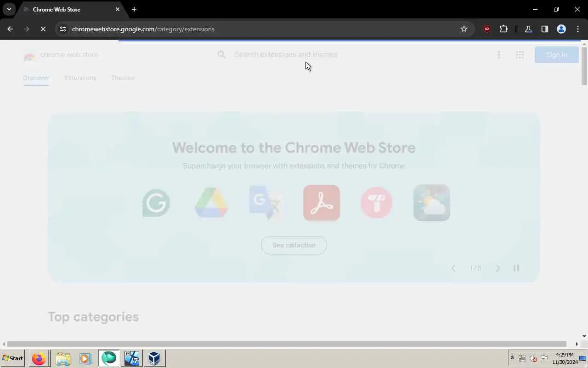Open the Windows Start button
This screenshot has width=588, height=368.
pos(13,358)
